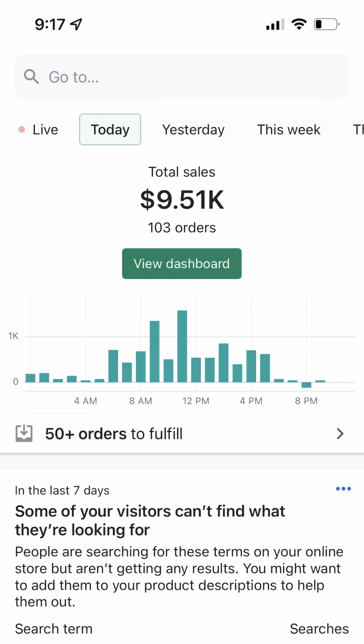Switch to the Yesterday tab
The image size is (364, 644).
click(x=193, y=129)
